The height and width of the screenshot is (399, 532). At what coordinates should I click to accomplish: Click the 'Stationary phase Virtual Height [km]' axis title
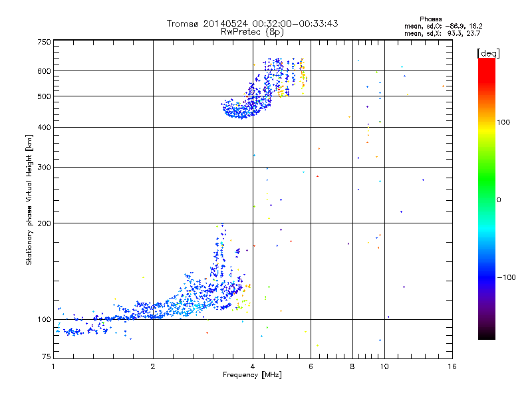point(29,200)
